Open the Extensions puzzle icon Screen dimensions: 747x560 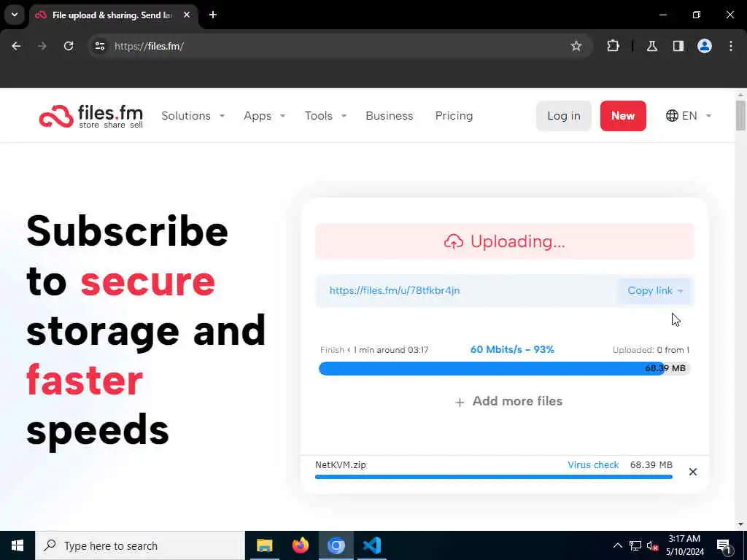[x=613, y=46]
